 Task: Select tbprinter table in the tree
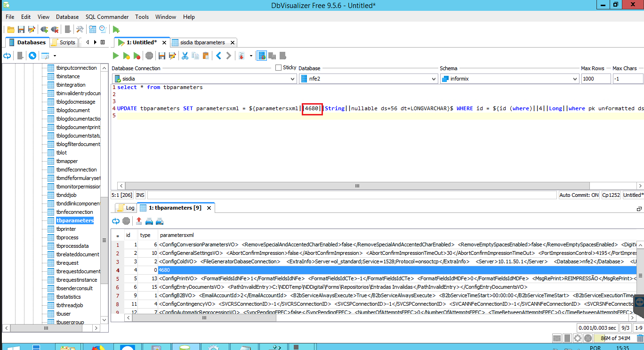(66, 229)
